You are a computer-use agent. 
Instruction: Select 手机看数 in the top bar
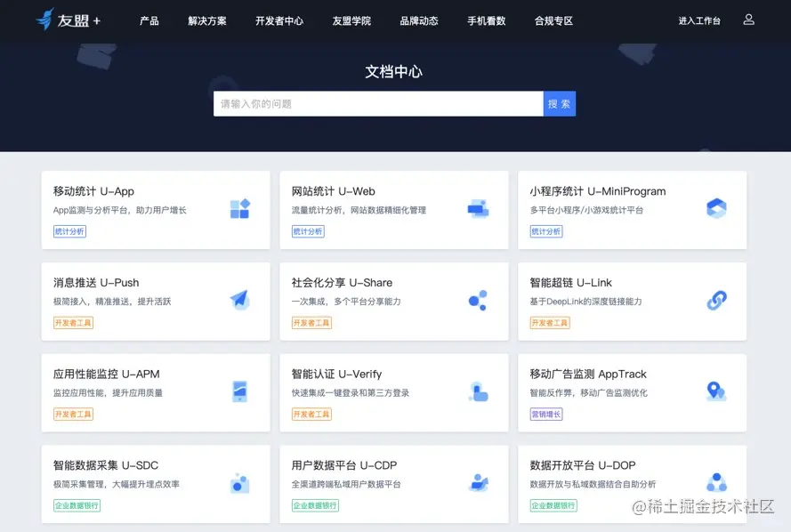487,20
